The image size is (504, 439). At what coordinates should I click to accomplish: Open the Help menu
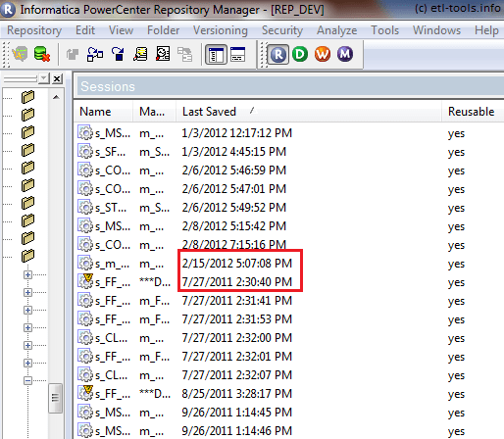[x=486, y=30]
